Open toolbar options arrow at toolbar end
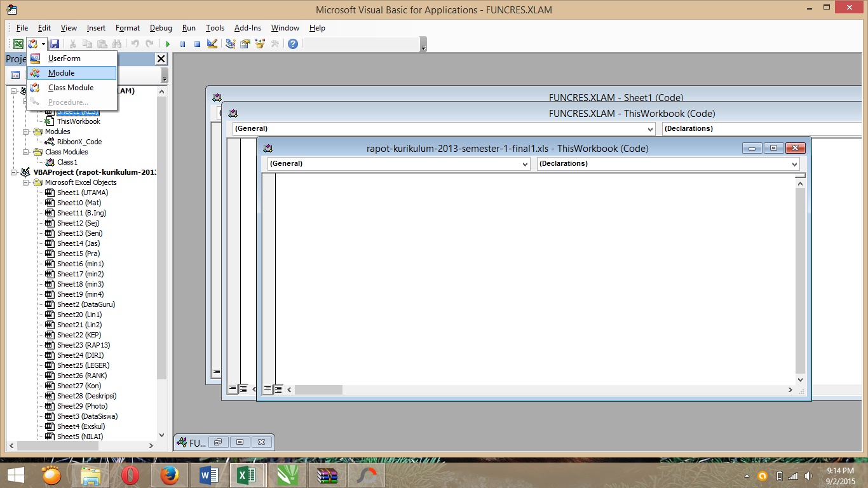868x488 pixels. tap(424, 44)
